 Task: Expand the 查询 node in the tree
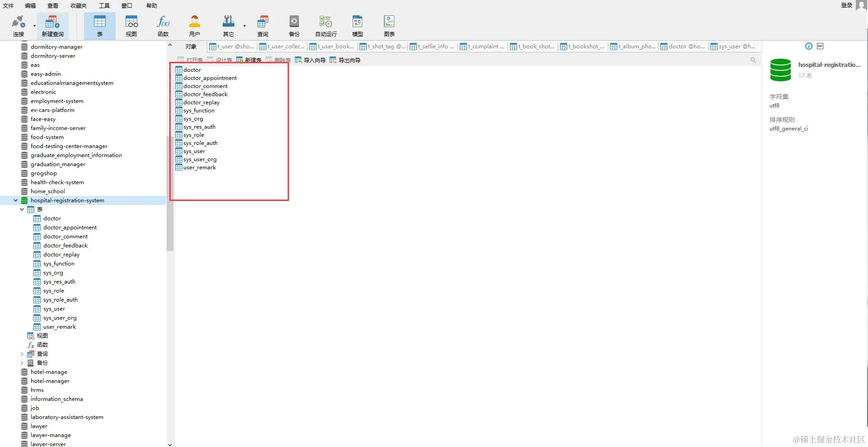pos(22,354)
